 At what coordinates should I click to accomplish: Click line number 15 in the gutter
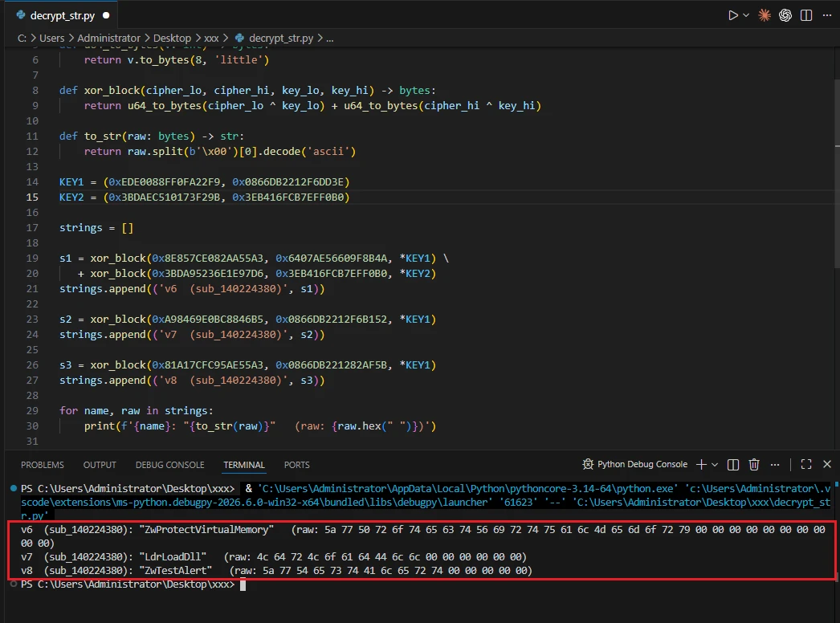coord(32,197)
